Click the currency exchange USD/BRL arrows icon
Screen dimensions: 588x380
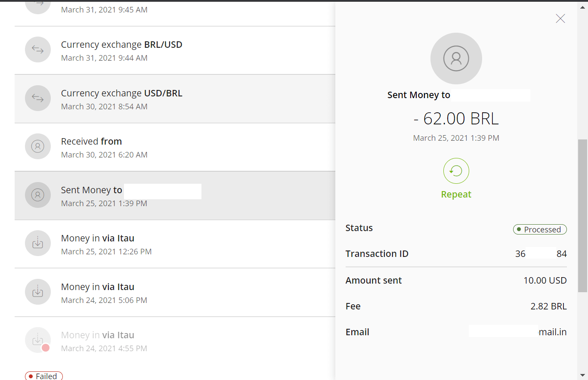[38, 98]
